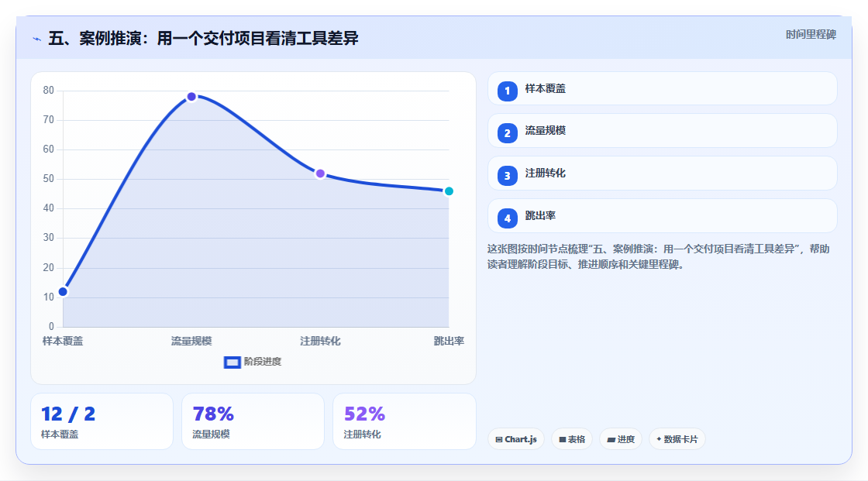Click the 表格 tag chip
Viewport: 868px width, 481px height.
click(x=572, y=439)
